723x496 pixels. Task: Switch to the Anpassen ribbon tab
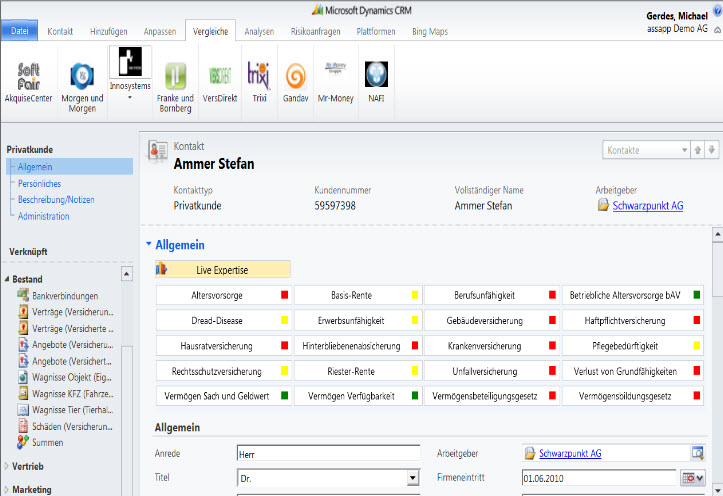160,31
